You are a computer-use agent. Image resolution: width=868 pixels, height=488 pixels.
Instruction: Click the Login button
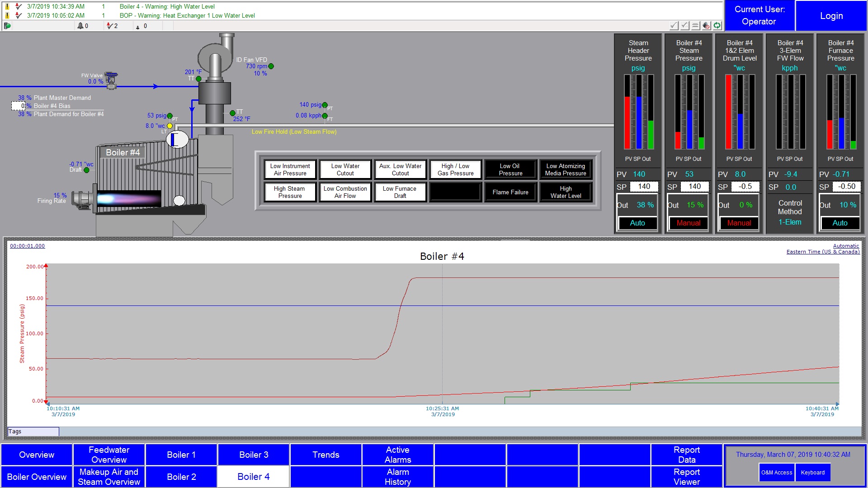pyautogui.click(x=831, y=16)
